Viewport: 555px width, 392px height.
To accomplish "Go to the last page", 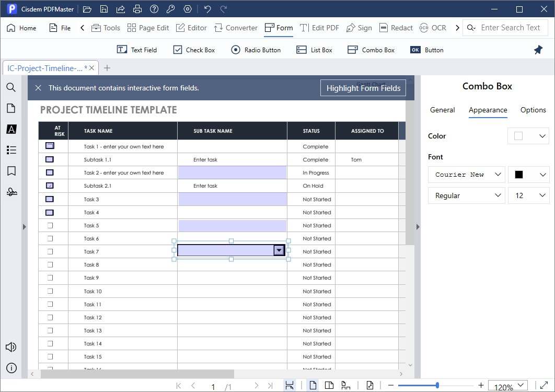I will (270, 386).
